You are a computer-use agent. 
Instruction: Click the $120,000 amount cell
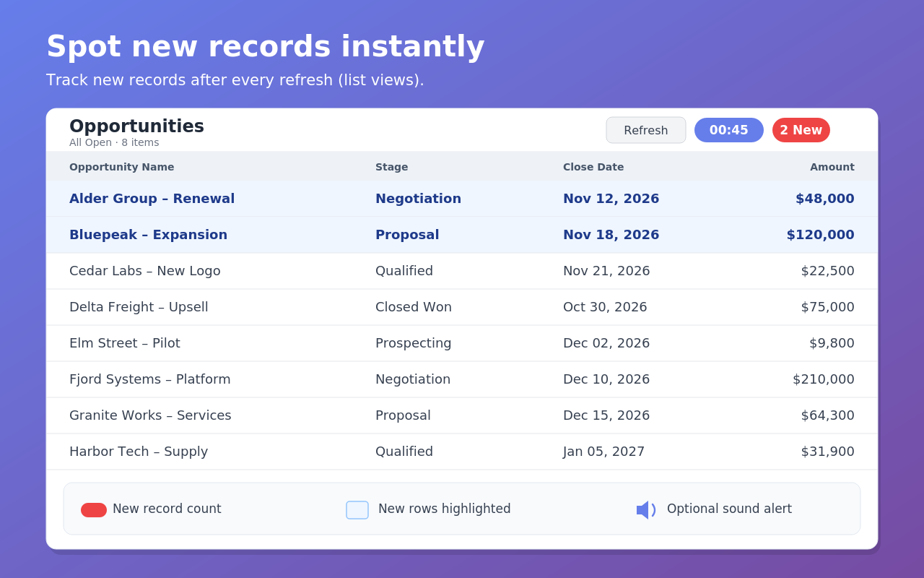pyautogui.click(x=821, y=235)
